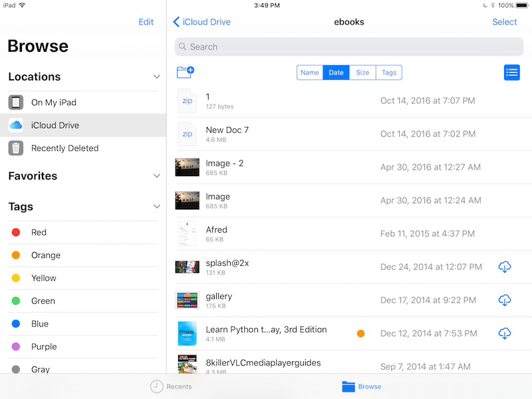Tap the new folder icon

coord(185,72)
